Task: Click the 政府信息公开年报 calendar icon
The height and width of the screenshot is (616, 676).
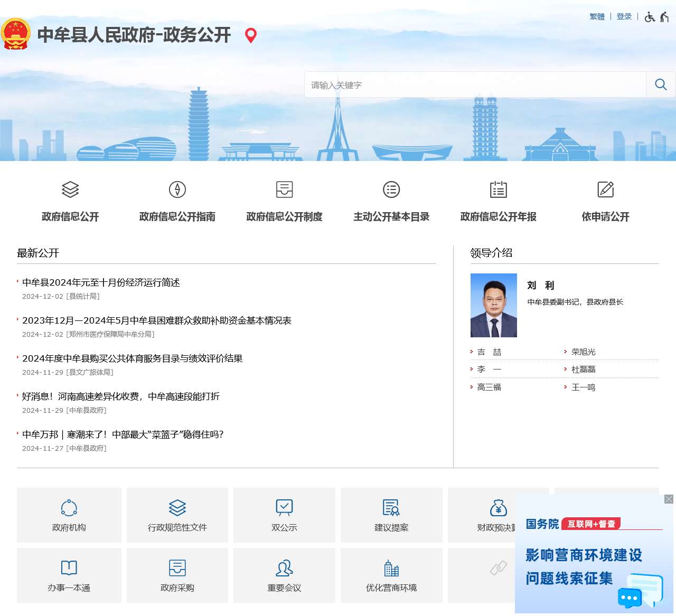Action: (499, 189)
